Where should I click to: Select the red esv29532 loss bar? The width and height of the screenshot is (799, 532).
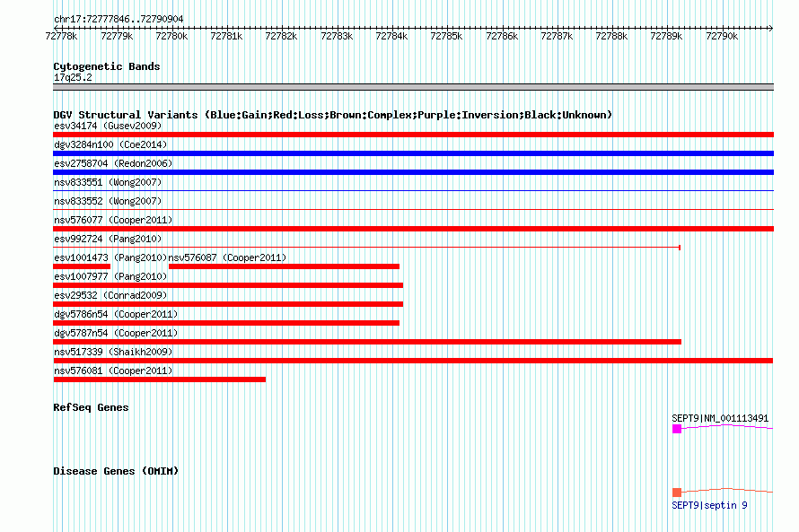click(x=228, y=304)
